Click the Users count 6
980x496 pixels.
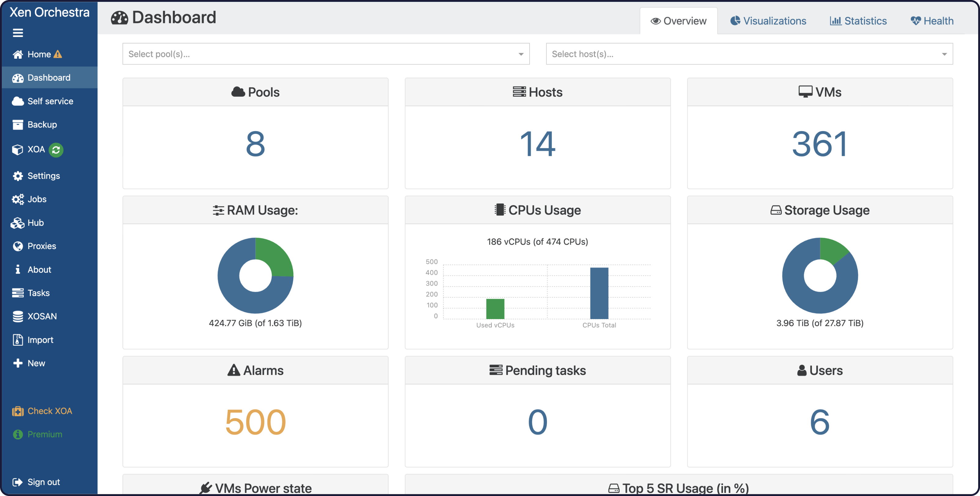coord(820,422)
